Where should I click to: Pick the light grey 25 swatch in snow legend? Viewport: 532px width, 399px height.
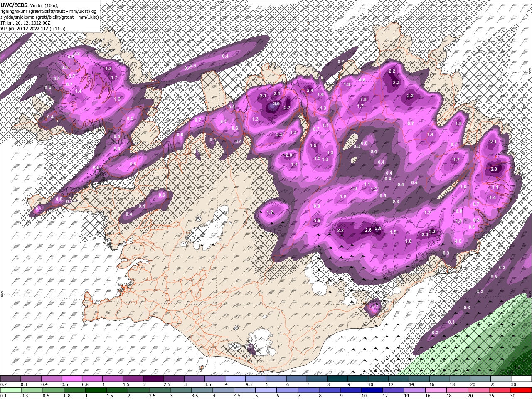click(501, 379)
